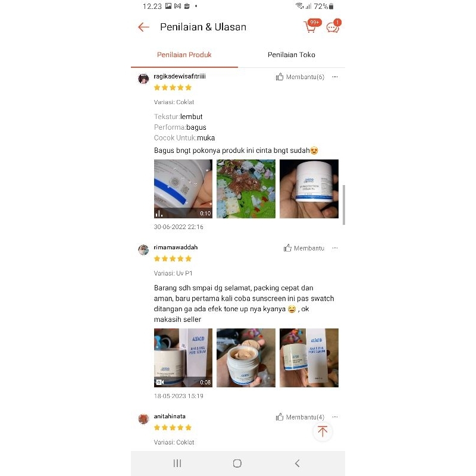This screenshot has height=476, width=476.
Task: Tap the Android home navigation button
Action: 237,464
